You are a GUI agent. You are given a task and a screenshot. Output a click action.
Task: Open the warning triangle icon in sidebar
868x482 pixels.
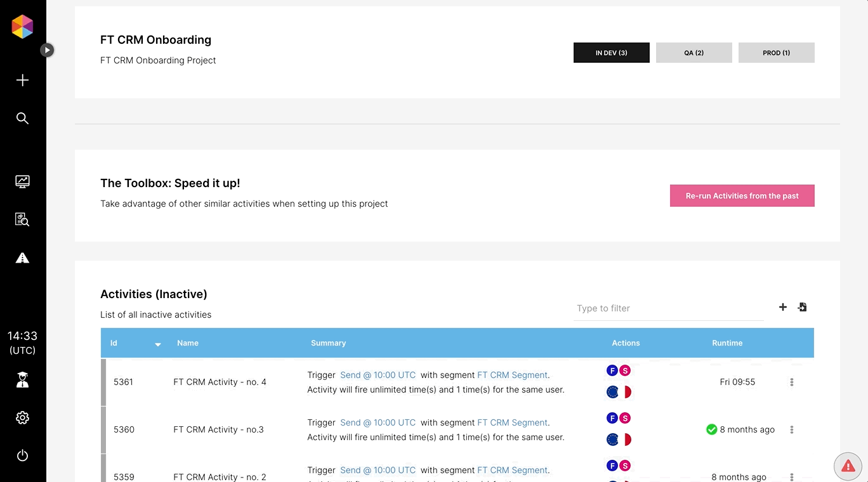click(22, 258)
